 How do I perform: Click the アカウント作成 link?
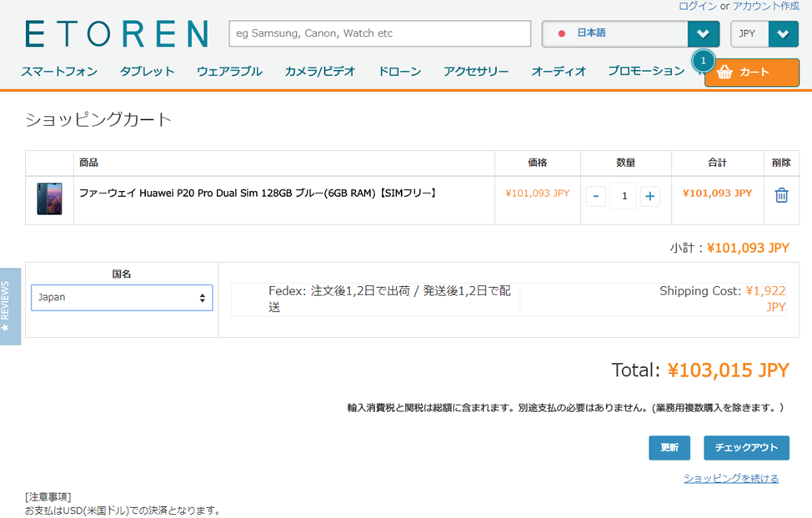pos(766,6)
